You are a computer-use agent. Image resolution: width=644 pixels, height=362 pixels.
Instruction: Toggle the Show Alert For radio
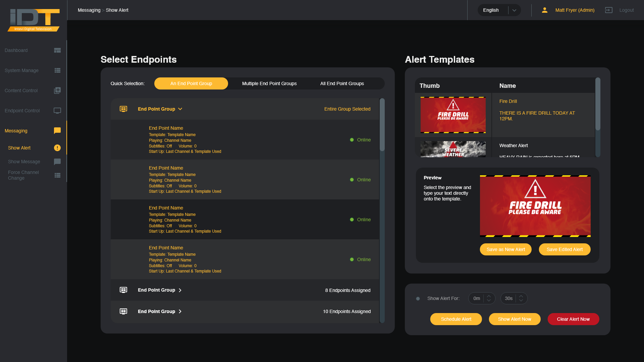tap(418, 299)
